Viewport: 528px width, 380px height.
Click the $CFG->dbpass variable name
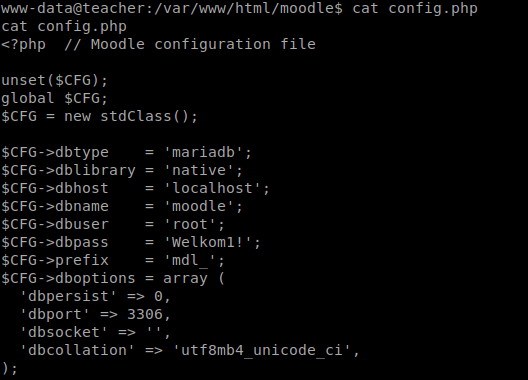pos(55,242)
